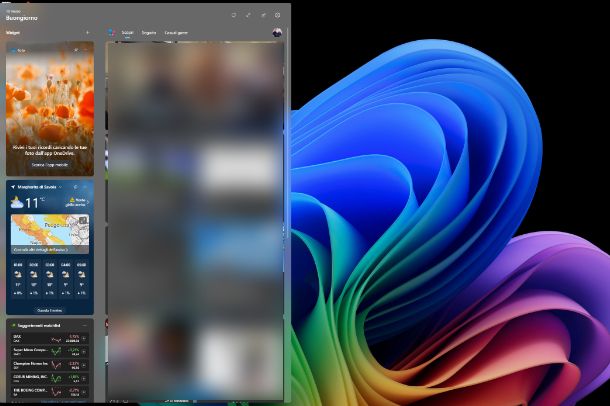Add Champion Homes to watchlist
The height and width of the screenshot is (406, 610).
tap(84, 365)
